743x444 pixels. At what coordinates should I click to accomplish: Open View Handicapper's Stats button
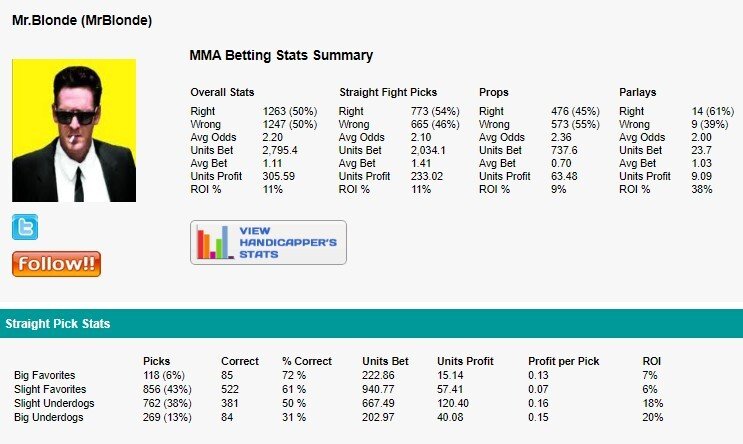(x=268, y=242)
